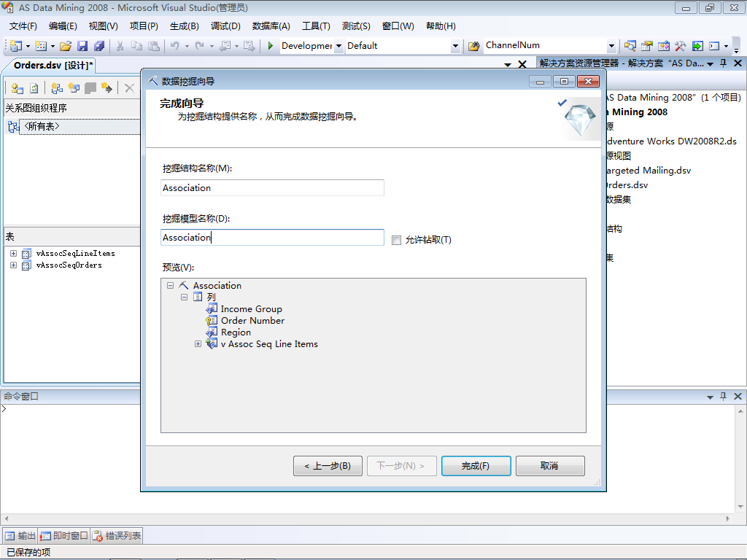The image size is (747, 560).
Task: Switch to the 即时窗口 immediate window tab
Action: 64,536
